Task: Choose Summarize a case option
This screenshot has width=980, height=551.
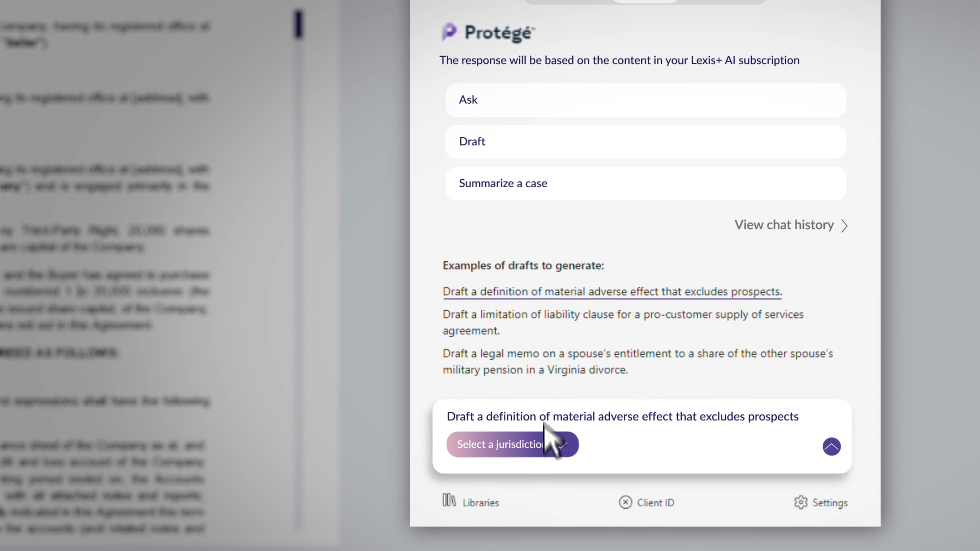Action: (646, 184)
